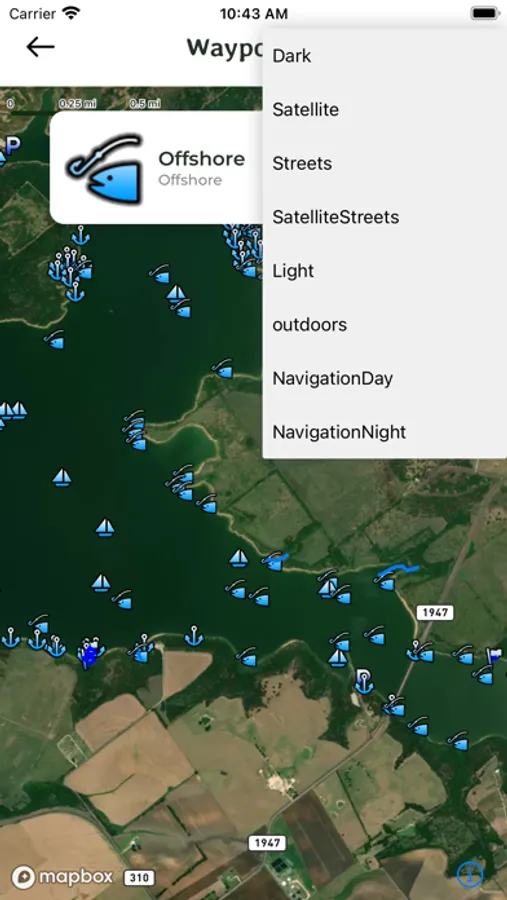Pick the SatelliteStreets option
The width and height of the screenshot is (507, 900).
[385, 217]
